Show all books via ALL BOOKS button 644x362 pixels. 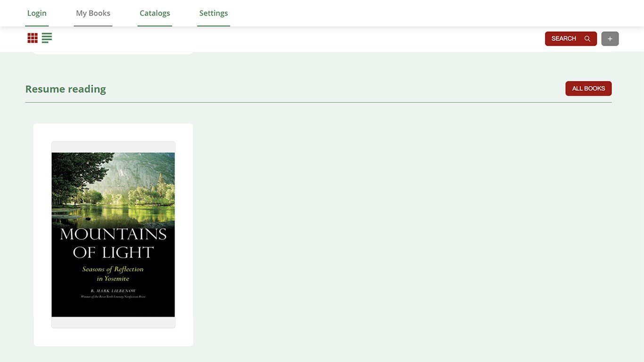[x=588, y=89]
